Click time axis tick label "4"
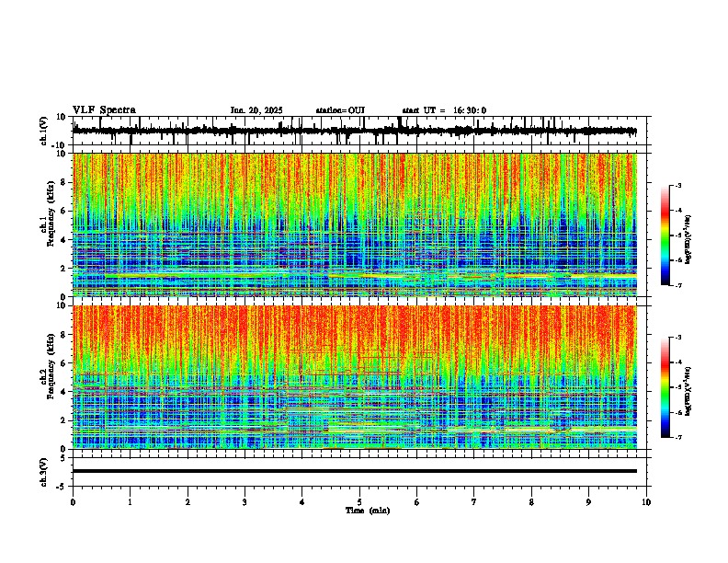Image resolution: width=728 pixels, height=563 pixels. click(x=302, y=502)
